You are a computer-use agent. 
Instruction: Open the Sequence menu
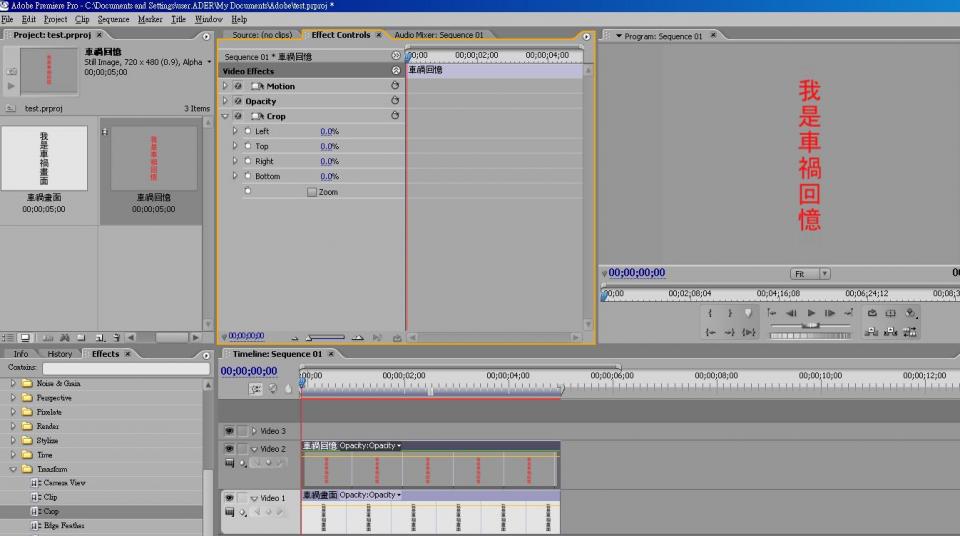pyautogui.click(x=113, y=19)
